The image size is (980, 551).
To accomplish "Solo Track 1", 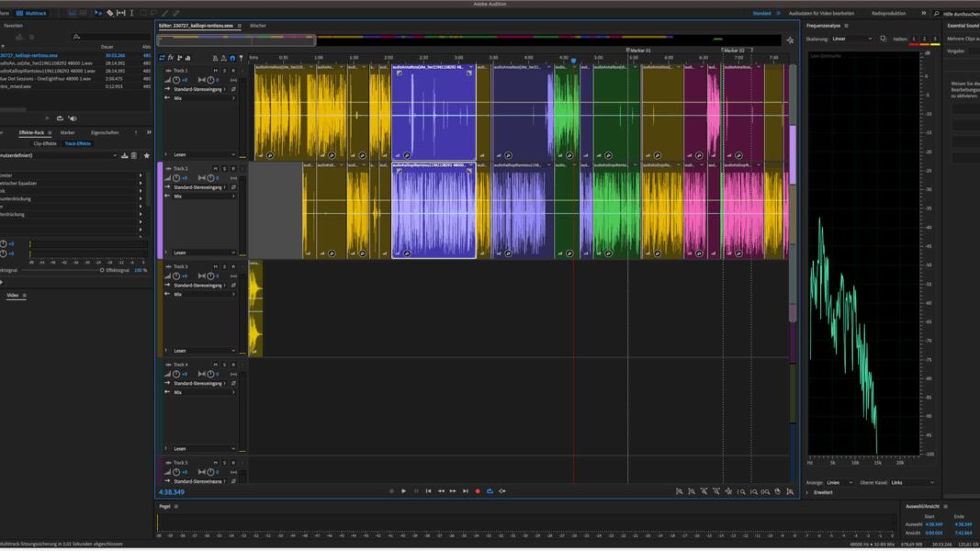I will click(x=224, y=71).
